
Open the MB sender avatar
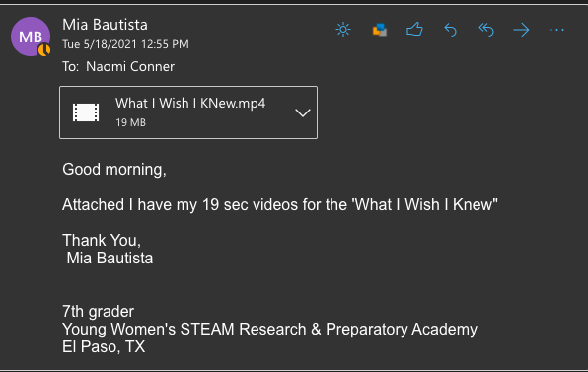point(31,37)
